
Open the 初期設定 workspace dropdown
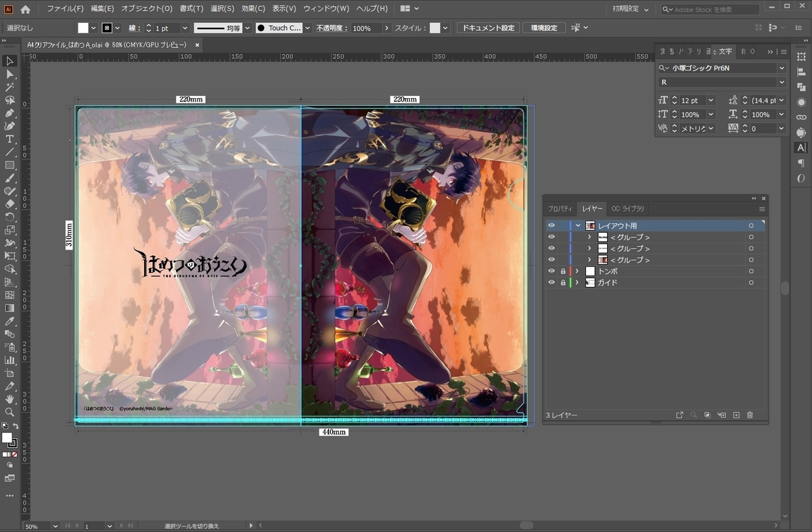pyautogui.click(x=631, y=9)
